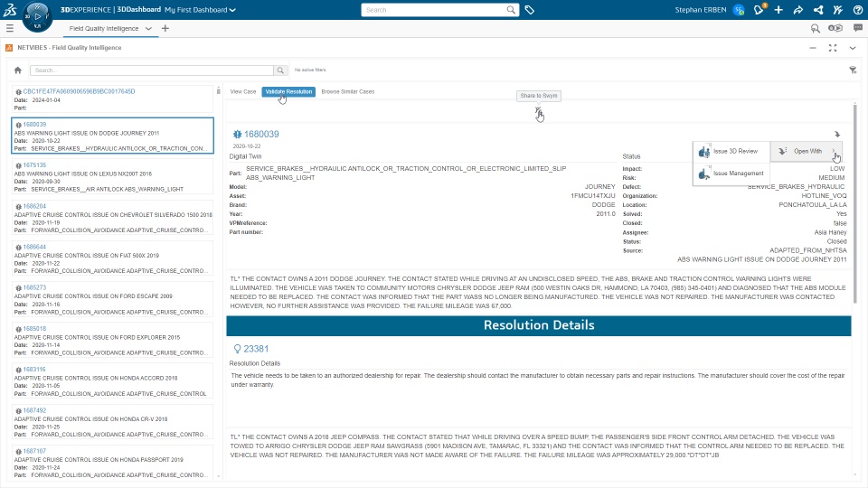Open Stephan ERBEN profile avatar
The width and height of the screenshot is (868, 488).
pyautogui.click(x=739, y=10)
